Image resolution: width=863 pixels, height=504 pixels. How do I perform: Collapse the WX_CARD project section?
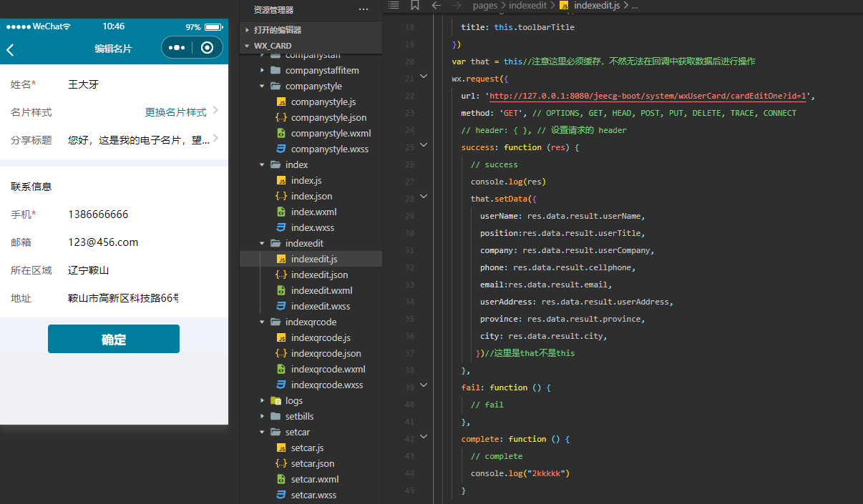coord(273,46)
